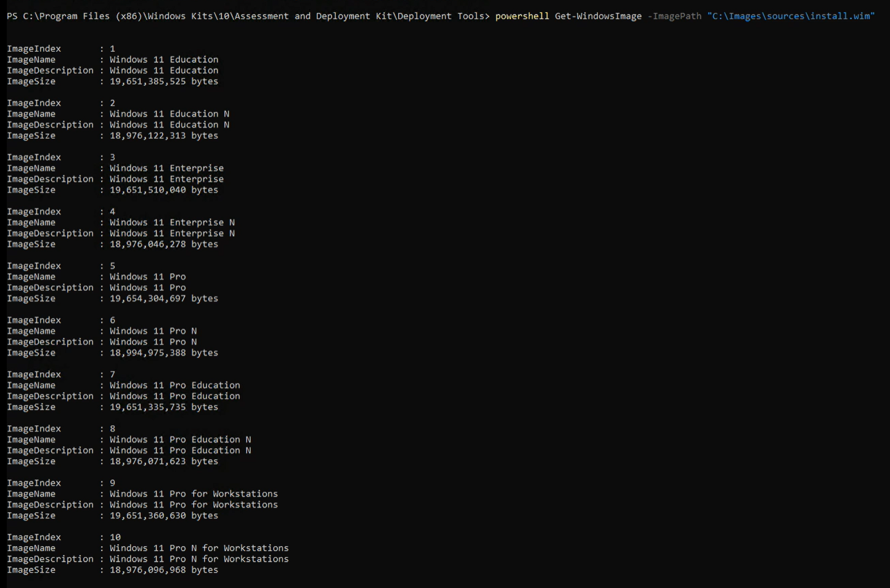The image size is (890, 588).
Task: Click the ImageSize value 19,651,385,525 bytes
Action: 163,81
